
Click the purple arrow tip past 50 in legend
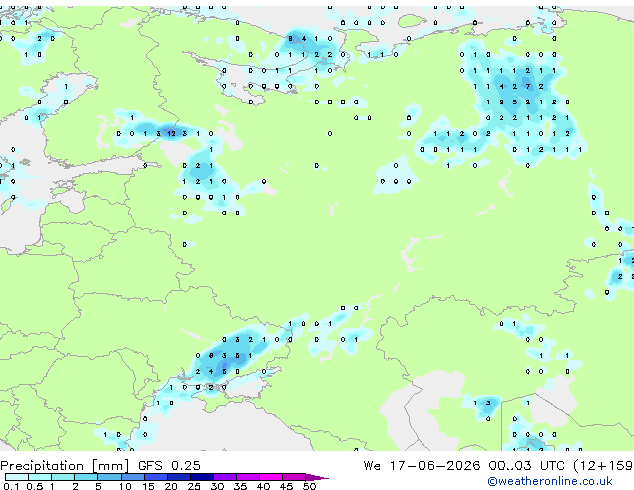click(317, 477)
